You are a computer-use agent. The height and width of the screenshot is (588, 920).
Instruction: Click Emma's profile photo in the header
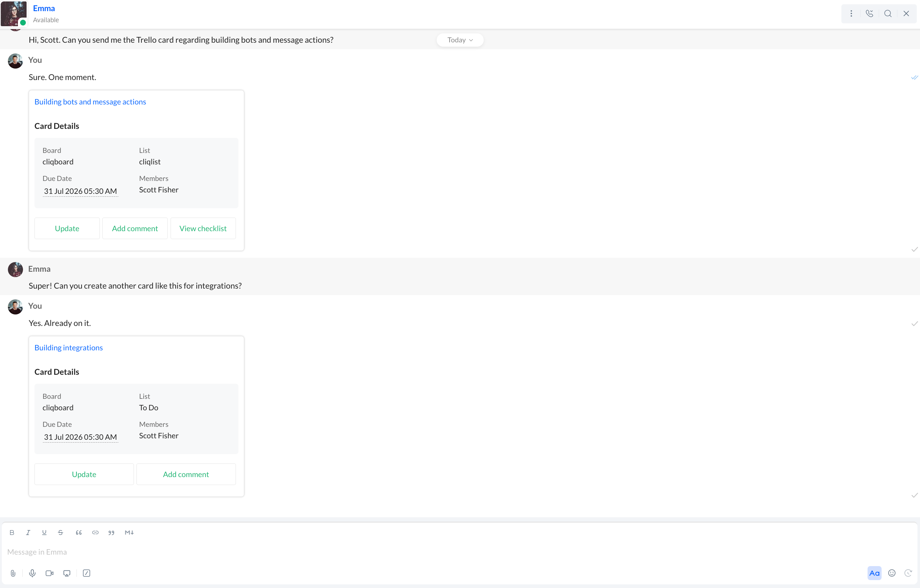(14, 14)
